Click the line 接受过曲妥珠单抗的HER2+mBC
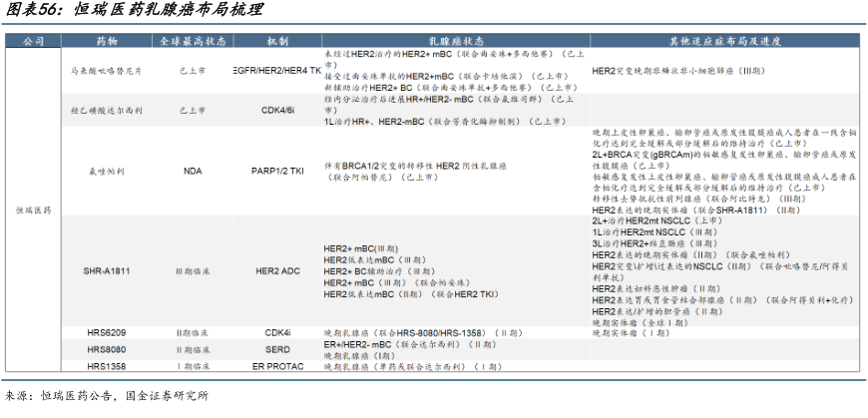This screenshot has height=418, width=868. [x=446, y=77]
